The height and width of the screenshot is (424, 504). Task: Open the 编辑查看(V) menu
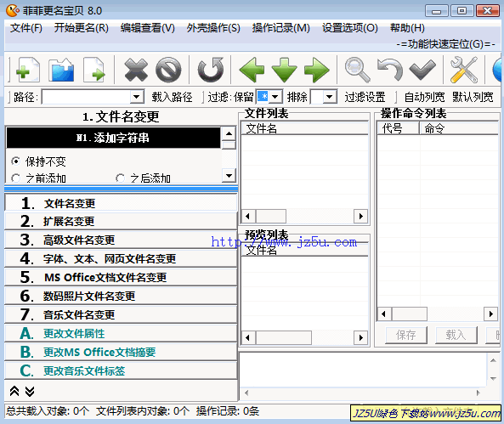click(x=148, y=28)
